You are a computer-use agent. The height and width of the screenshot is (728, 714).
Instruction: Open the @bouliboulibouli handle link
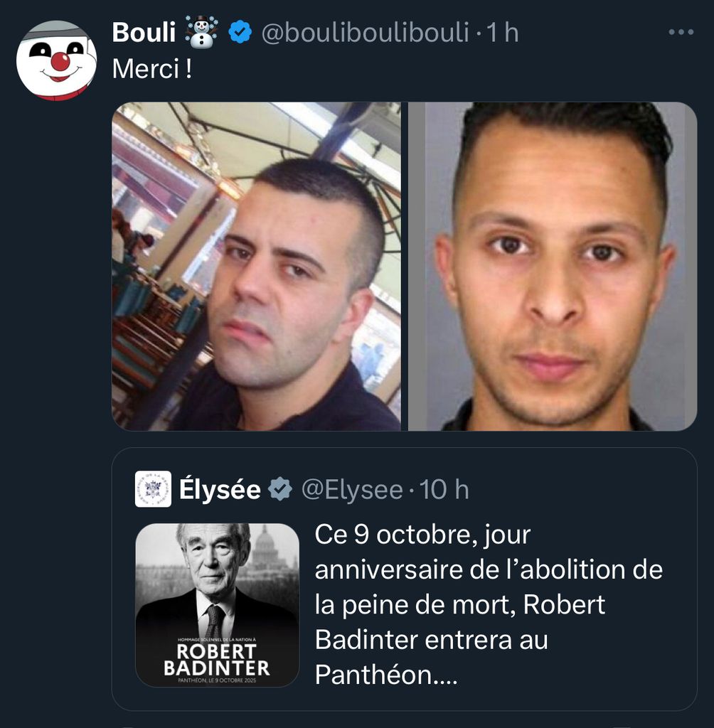pos(365,33)
